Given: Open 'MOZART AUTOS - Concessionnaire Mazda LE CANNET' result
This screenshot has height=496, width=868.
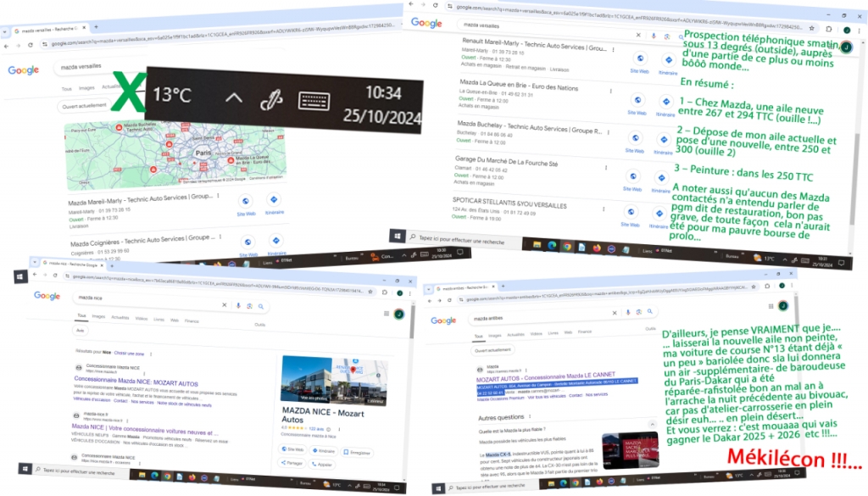Looking at the screenshot, I should point(546,376).
